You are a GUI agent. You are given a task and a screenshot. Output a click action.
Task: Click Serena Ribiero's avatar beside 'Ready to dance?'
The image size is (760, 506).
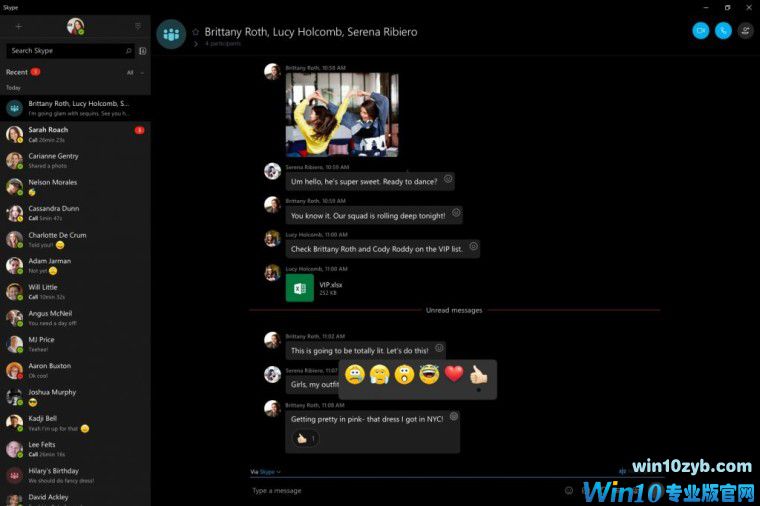click(272, 171)
